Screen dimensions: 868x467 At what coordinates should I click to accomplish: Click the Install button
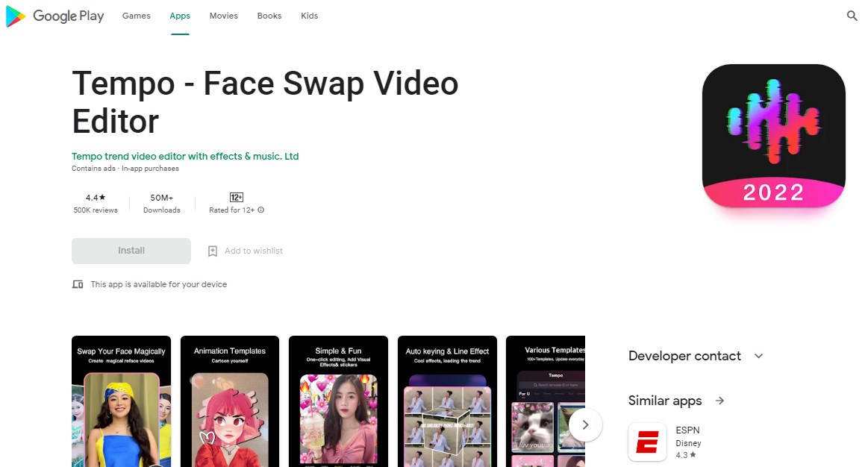[131, 251]
